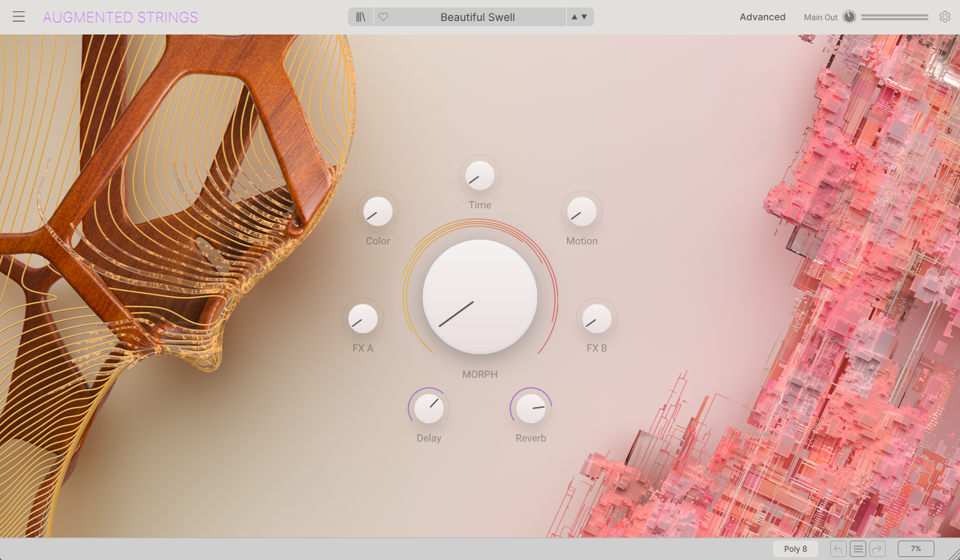The image size is (960, 560).
Task: Click the FX B macro knob
Action: click(597, 319)
